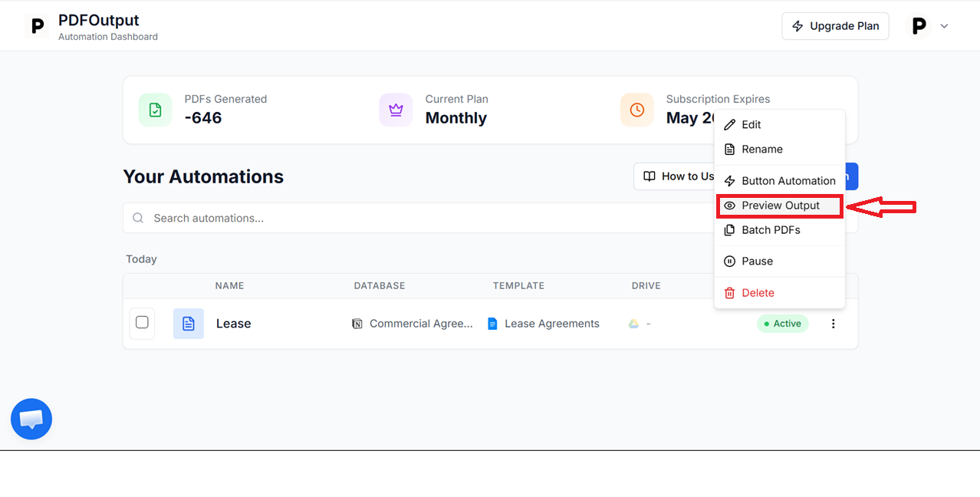This screenshot has height=497, width=980.
Task: Select Batch PDFs menu entry
Action: tap(779, 230)
